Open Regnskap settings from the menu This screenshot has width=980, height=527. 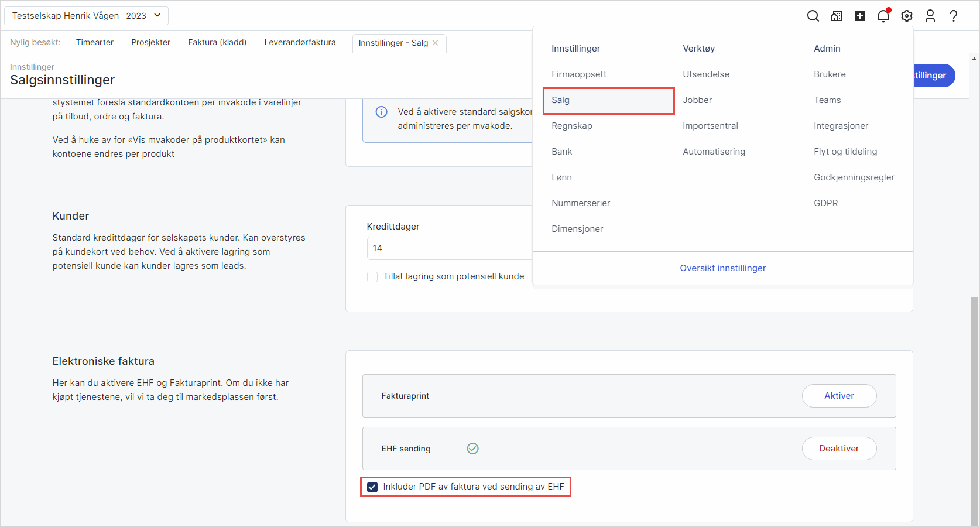572,126
